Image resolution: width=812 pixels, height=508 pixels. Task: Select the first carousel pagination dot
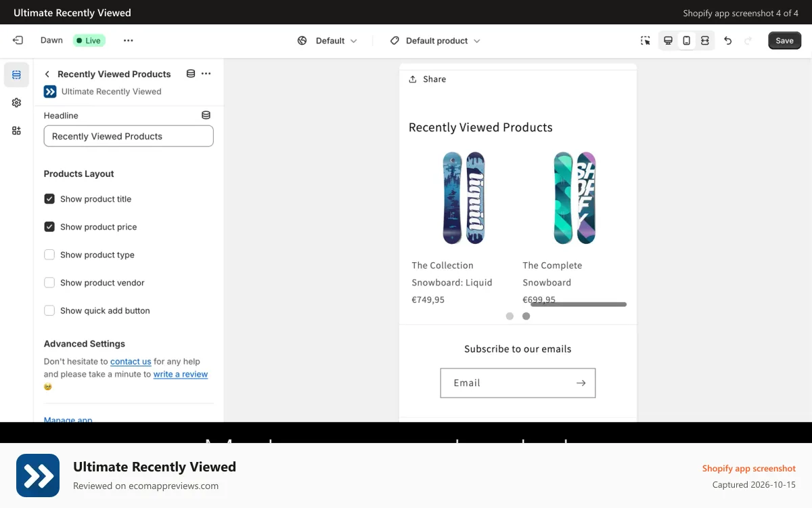510,316
